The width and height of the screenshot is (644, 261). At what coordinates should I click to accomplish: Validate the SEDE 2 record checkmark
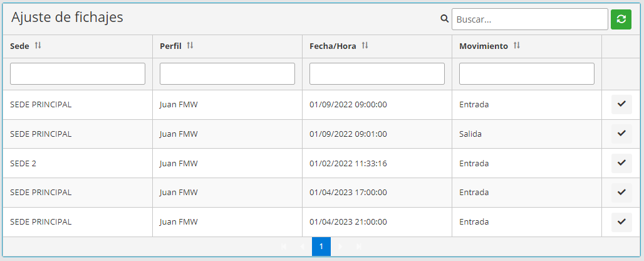click(x=621, y=163)
